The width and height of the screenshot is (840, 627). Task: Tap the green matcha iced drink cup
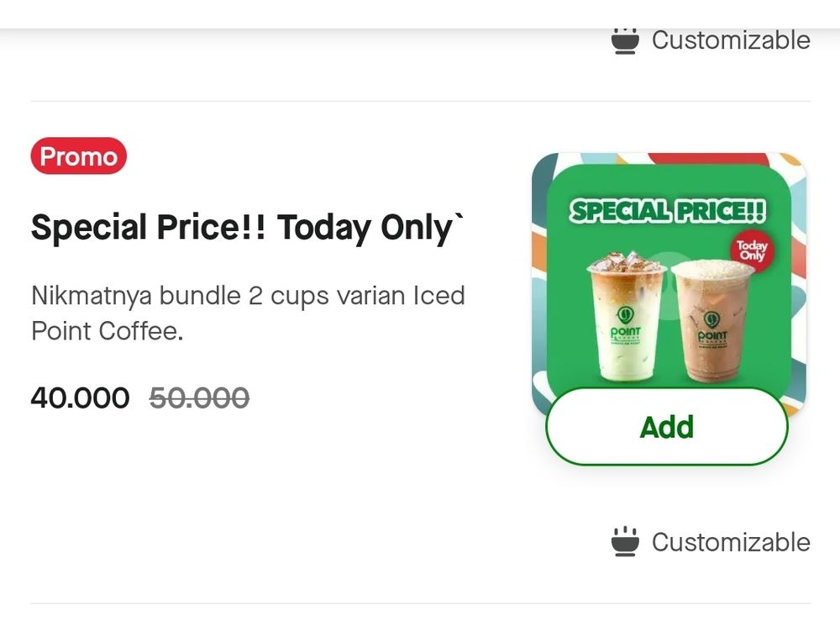(626, 328)
